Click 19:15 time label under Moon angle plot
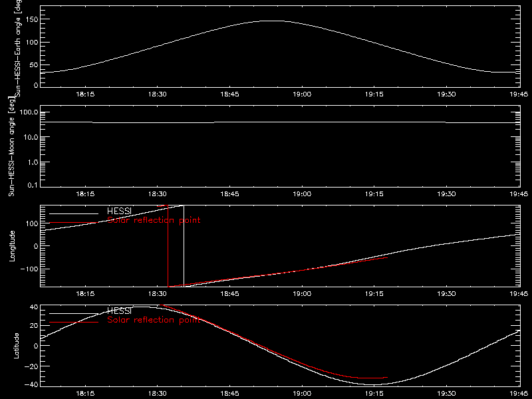532x399 pixels. [x=374, y=194]
